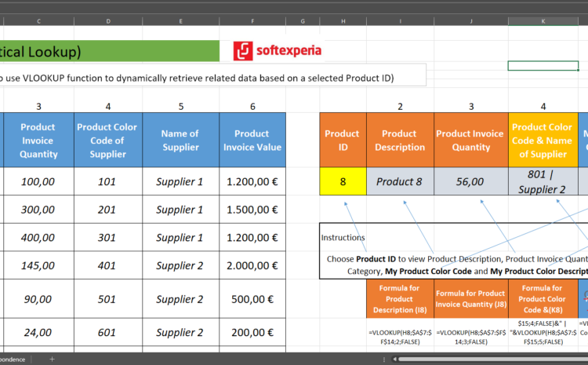Click the orange 'Product ID' header

coord(343,140)
